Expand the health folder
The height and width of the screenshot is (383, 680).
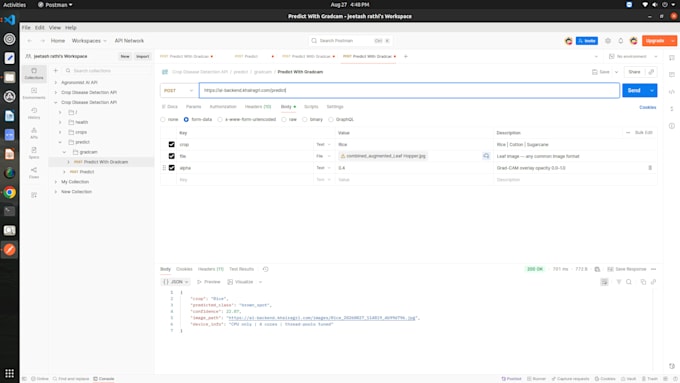coord(60,122)
